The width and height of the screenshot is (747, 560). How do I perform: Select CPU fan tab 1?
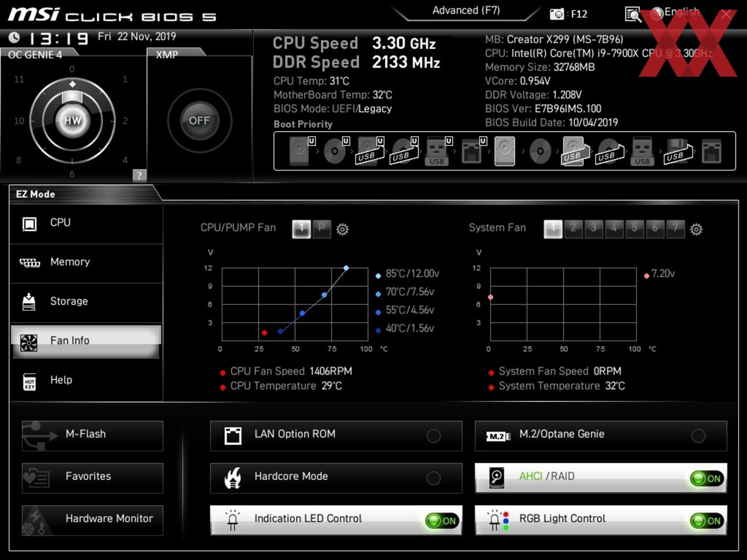click(x=302, y=229)
